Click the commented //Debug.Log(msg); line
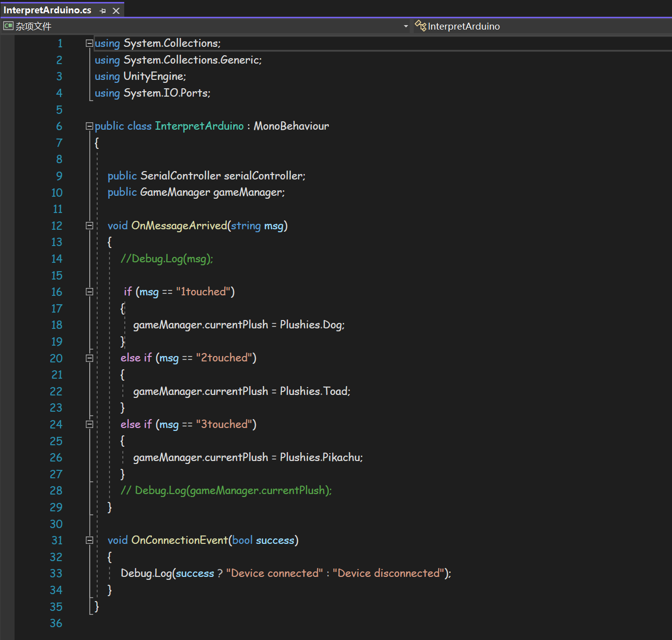 167,259
